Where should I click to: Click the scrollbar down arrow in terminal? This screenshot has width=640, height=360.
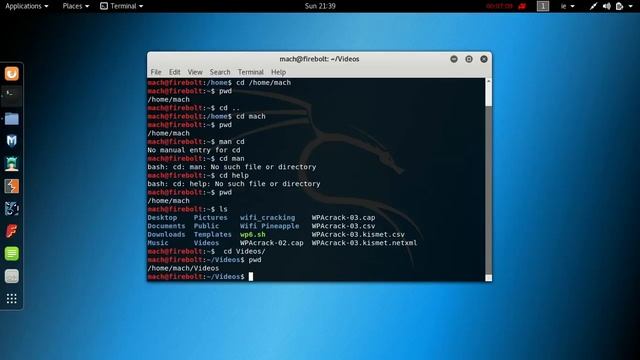pyautogui.click(x=488, y=278)
